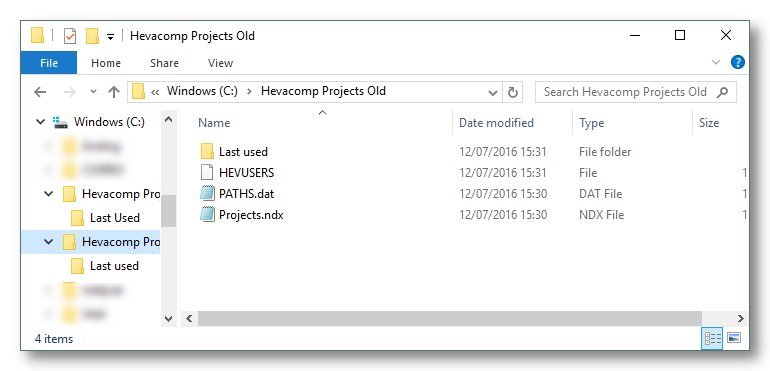The height and width of the screenshot is (371, 770).
Task: Select the Projects.ndx file
Action: pos(251,215)
